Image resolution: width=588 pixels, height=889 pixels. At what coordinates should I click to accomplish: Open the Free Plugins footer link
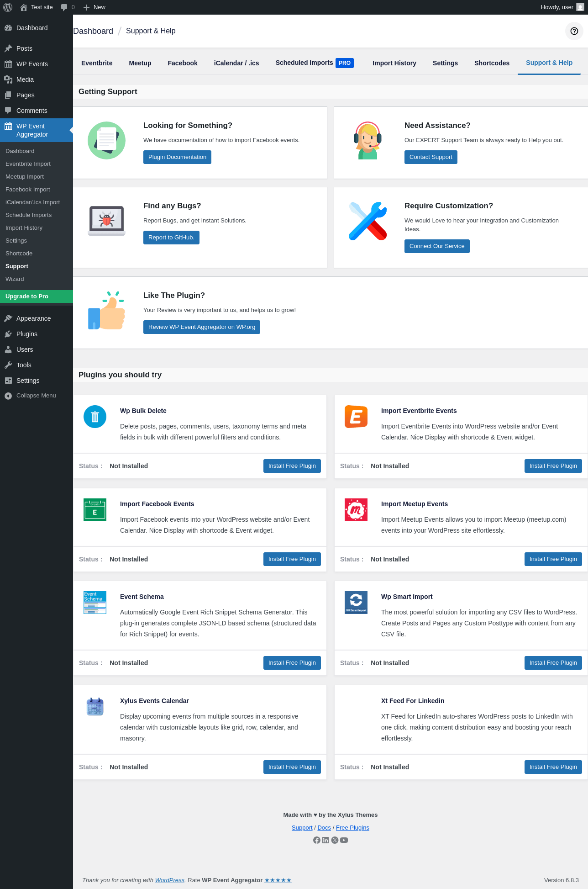[352, 828]
